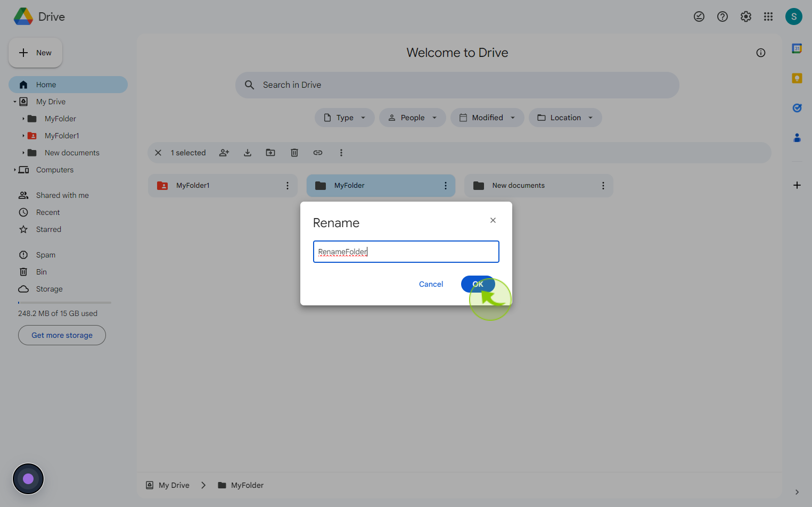This screenshot has width=812, height=507.
Task: Open Google Keep side panel icon
Action: point(797,78)
